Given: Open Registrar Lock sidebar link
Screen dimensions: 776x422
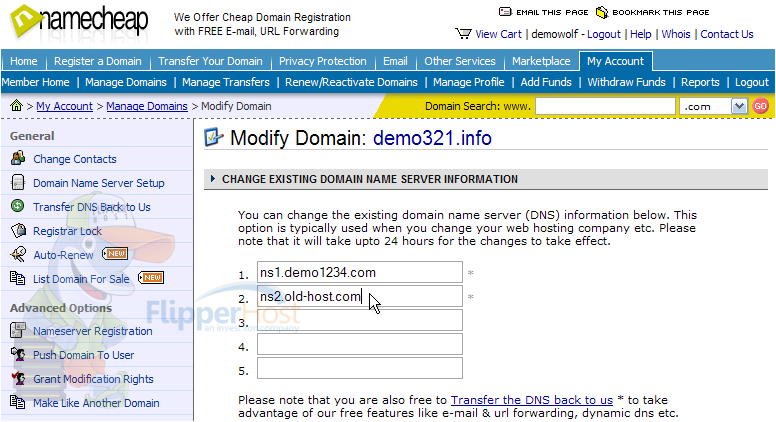Looking at the screenshot, I should pos(67,231).
